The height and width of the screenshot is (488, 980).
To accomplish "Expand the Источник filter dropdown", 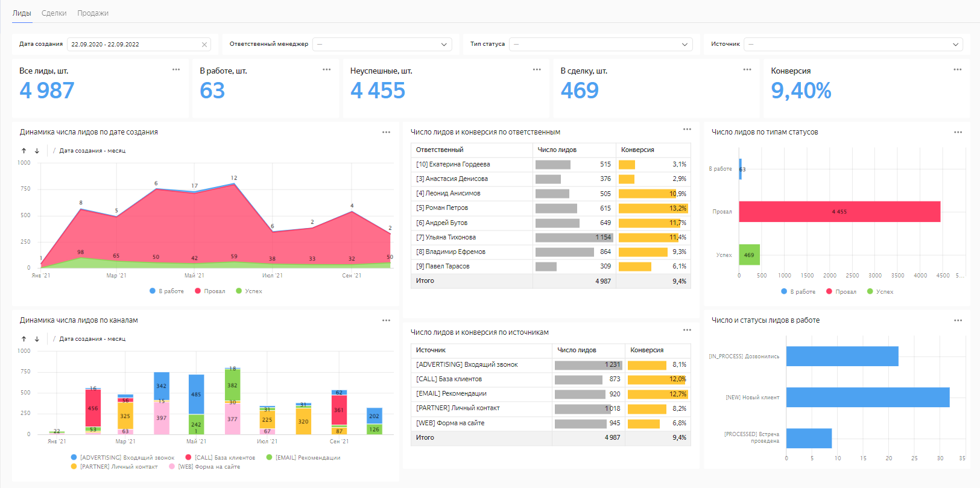I will tap(853, 44).
